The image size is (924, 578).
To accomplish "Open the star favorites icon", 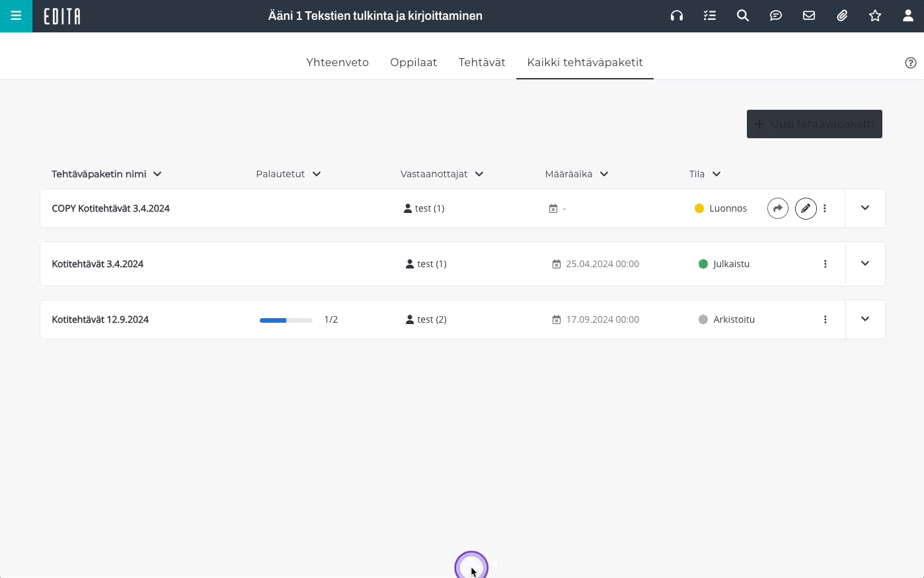I will point(875,16).
